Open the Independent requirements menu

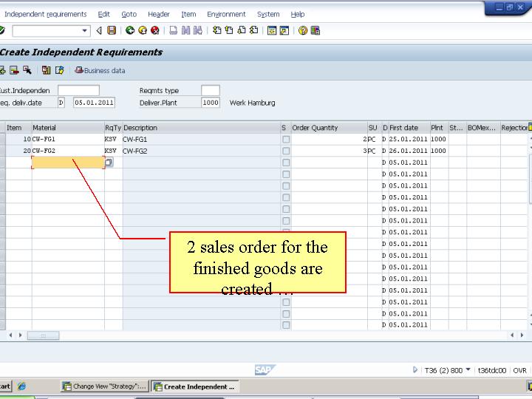pos(46,14)
